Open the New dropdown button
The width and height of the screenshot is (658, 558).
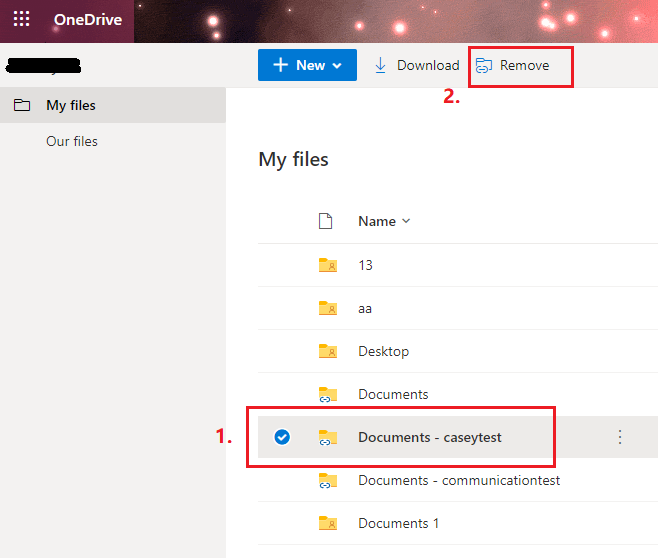pos(307,65)
